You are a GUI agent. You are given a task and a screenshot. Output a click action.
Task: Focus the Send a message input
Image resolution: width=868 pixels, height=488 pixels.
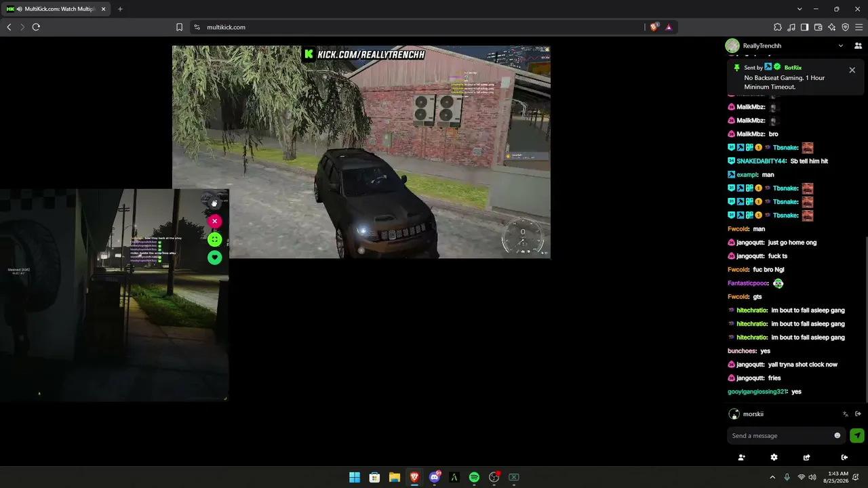coord(780,436)
